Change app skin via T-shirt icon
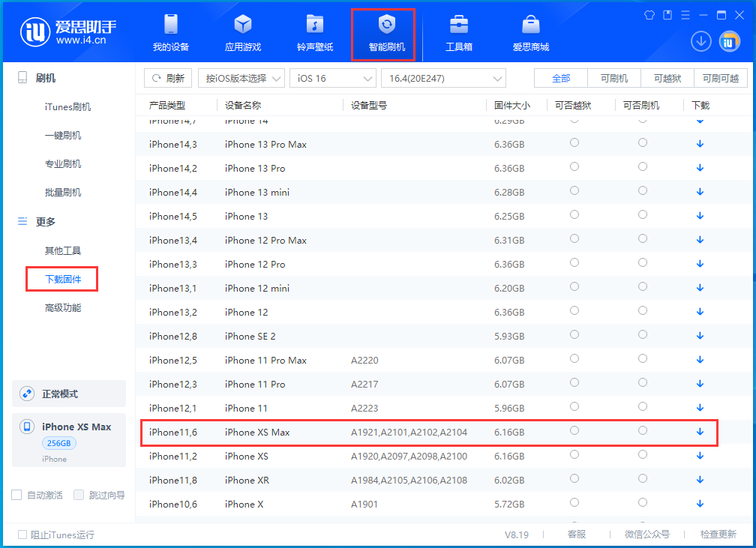 point(649,13)
